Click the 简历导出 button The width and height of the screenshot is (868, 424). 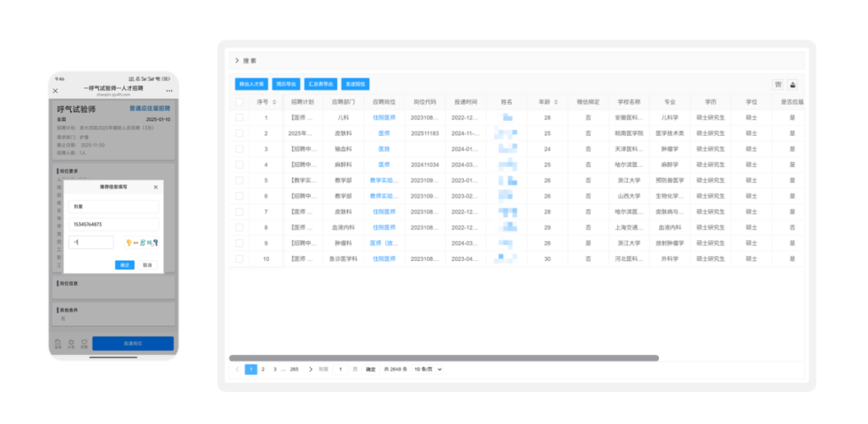(286, 84)
